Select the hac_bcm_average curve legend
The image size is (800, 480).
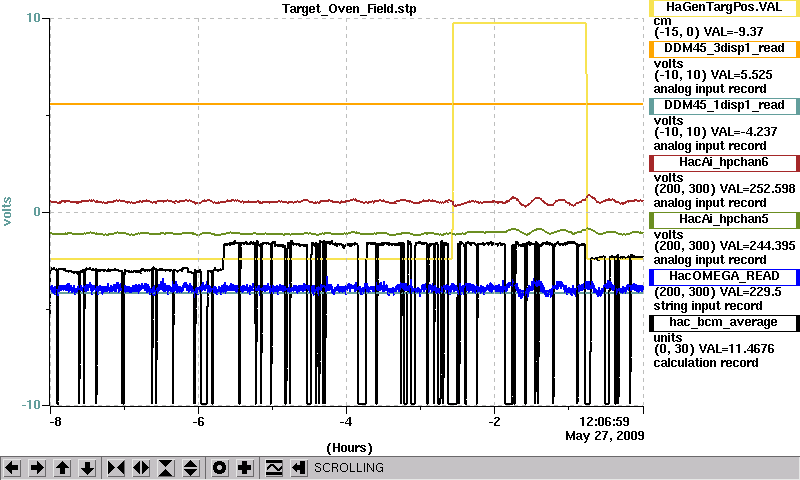point(724,323)
